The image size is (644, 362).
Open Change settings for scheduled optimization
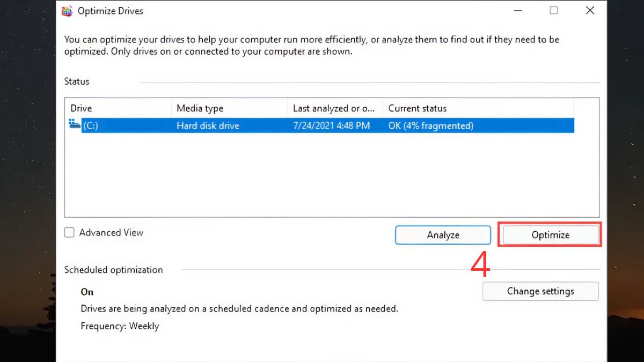pyautogui.click(x=540, y=291)
